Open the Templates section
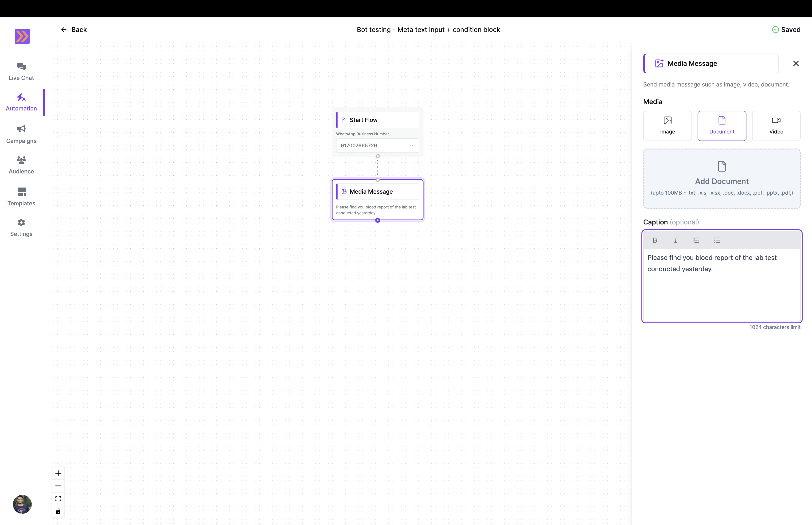The image size is (812, 525). tap(21, 196)
